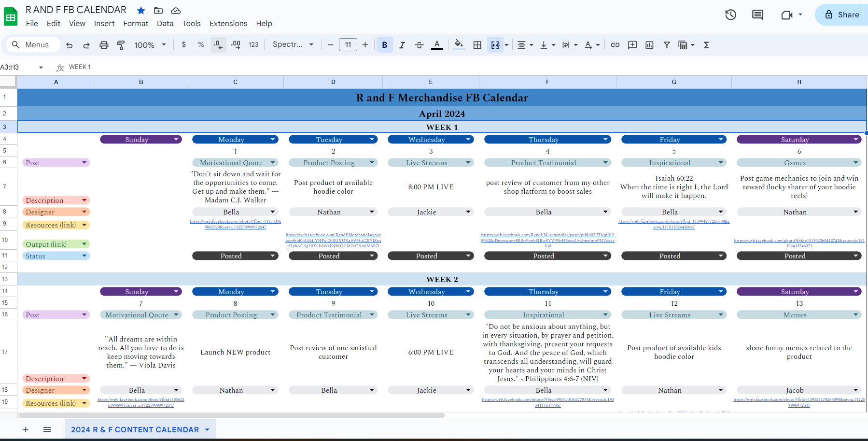Screen dimensions: 868x441
Task: Add a new sheet with plus icon
Action: (26, 429)
